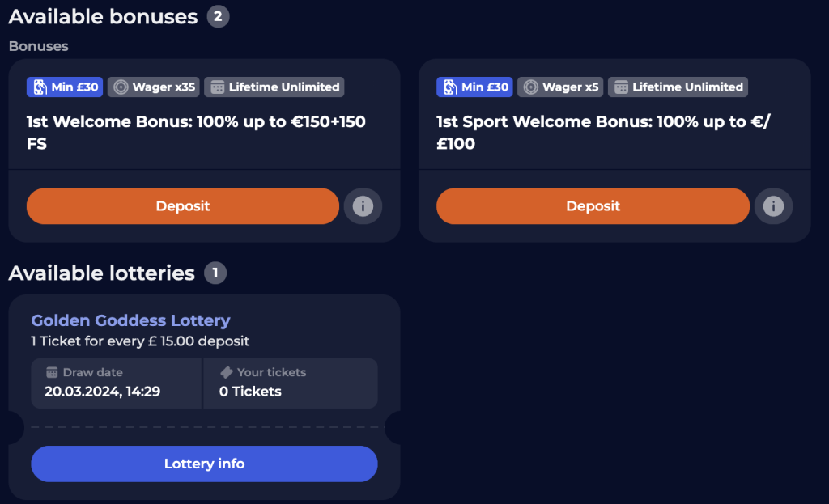Expand the lotteries counter badge showing 1

[x=215, y=273]
